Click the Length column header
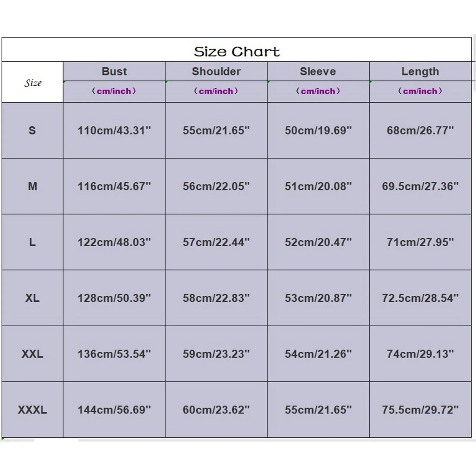 pyautogui.click(x=420, y=71)
